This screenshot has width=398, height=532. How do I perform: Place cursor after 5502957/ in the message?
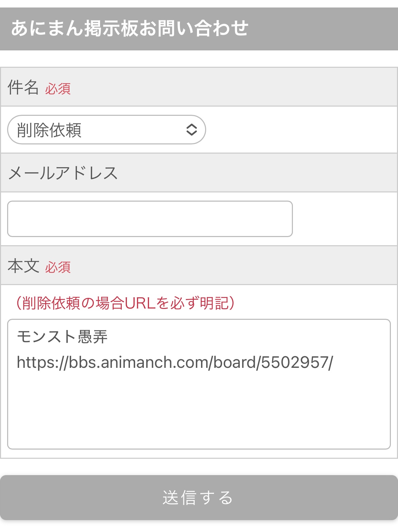(x=334, y=362)
